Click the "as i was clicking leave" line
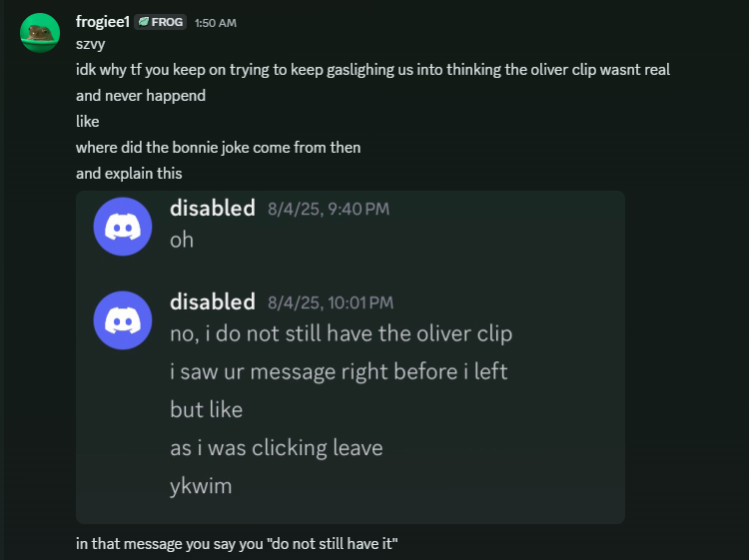Image resolution: width=749 pixels, height=560 pixels. pos(276,448)
